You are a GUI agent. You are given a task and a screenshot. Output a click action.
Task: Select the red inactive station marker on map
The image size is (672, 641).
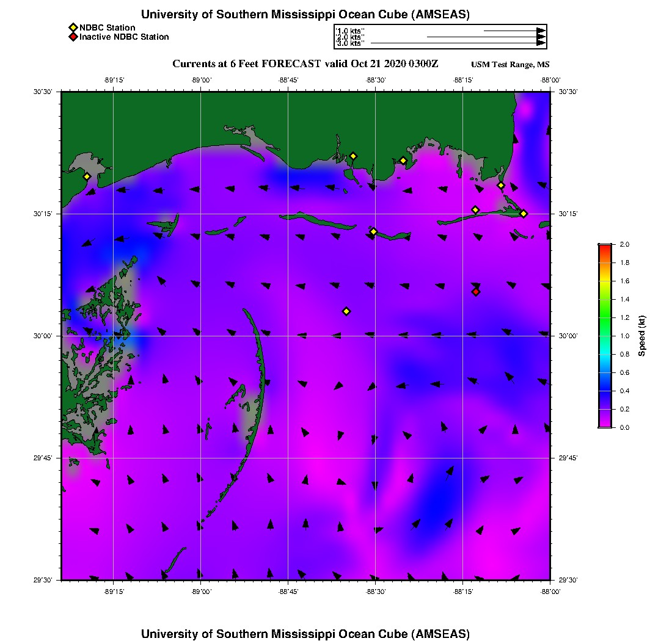pos(476,292)
